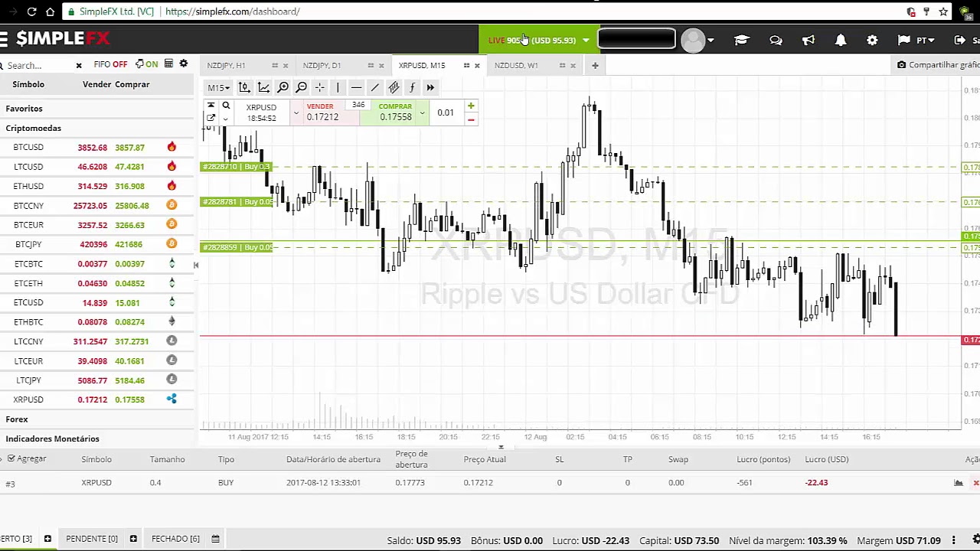Click the chart scroll-to-end double arrow
The height and width of the screenshot is (551, 980).
pos(430,87)
